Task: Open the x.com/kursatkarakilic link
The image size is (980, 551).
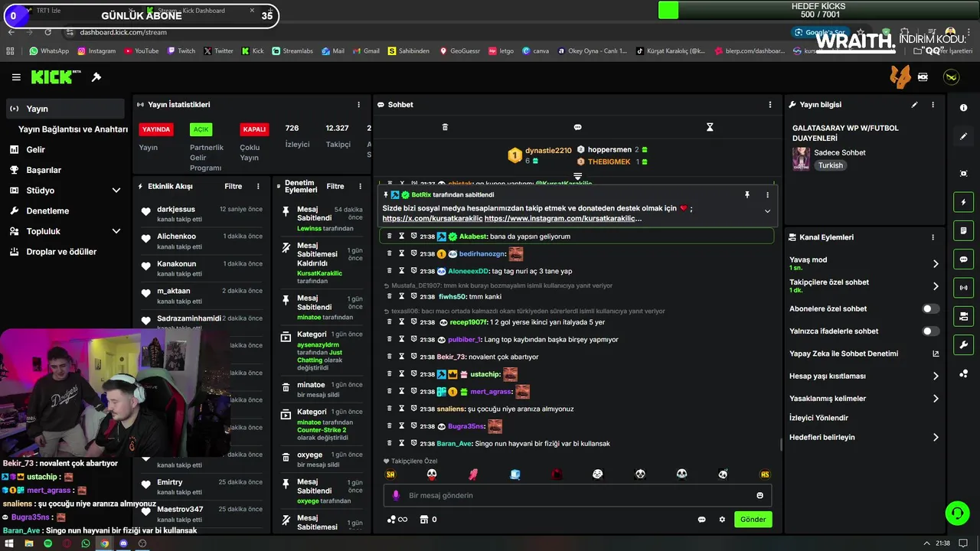Action: coord(432,219)
